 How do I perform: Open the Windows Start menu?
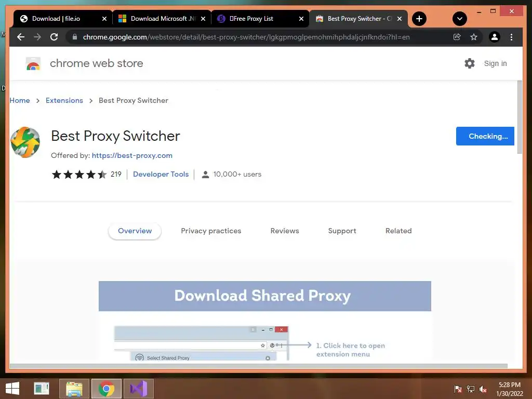tap(12, 389)
